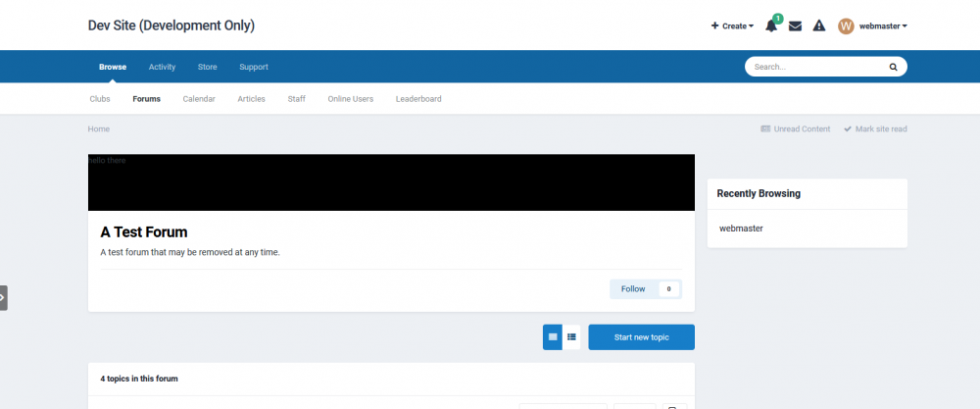Open the Support tab
This screenshot has height=409, width=980.
click(254, 67)
